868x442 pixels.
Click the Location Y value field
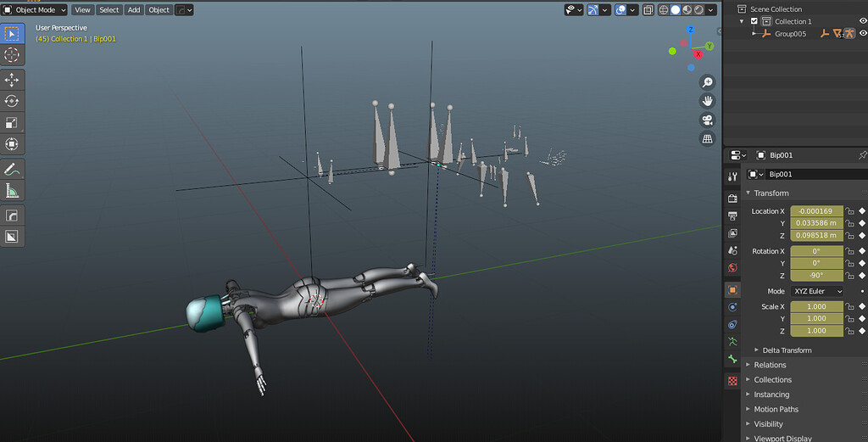pos(817,223)
